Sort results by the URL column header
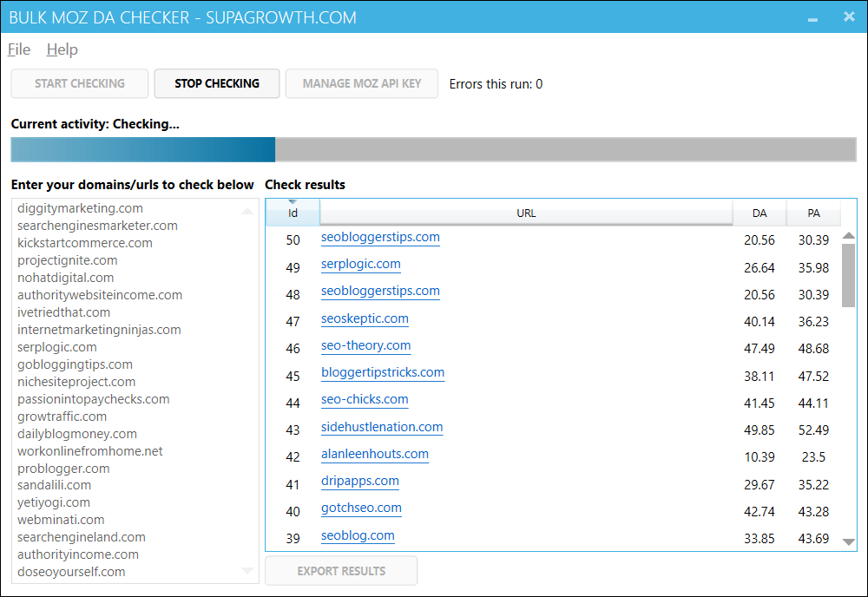868x597 pixels. point(526,213)
